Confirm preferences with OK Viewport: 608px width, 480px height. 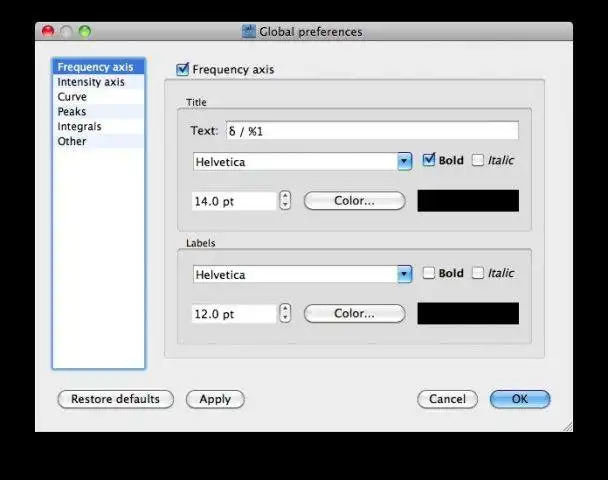tap(520, 399)
